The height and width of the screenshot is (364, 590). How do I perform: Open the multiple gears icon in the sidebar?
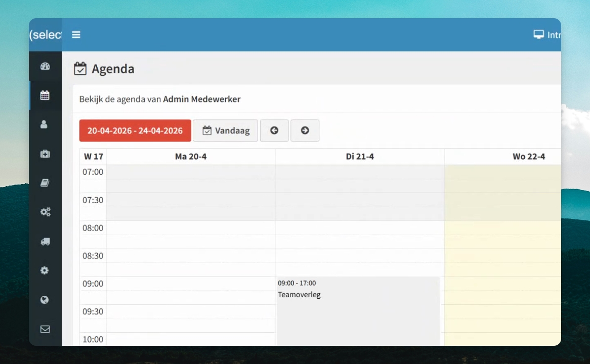point(46,212)
